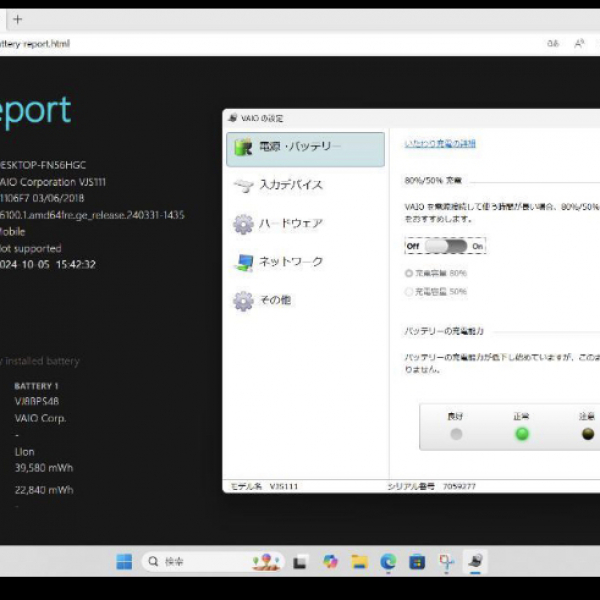Click the シリアル番号 7059277 status text
The width and height of the screenshot is (600, 600).
coord(431,486)
